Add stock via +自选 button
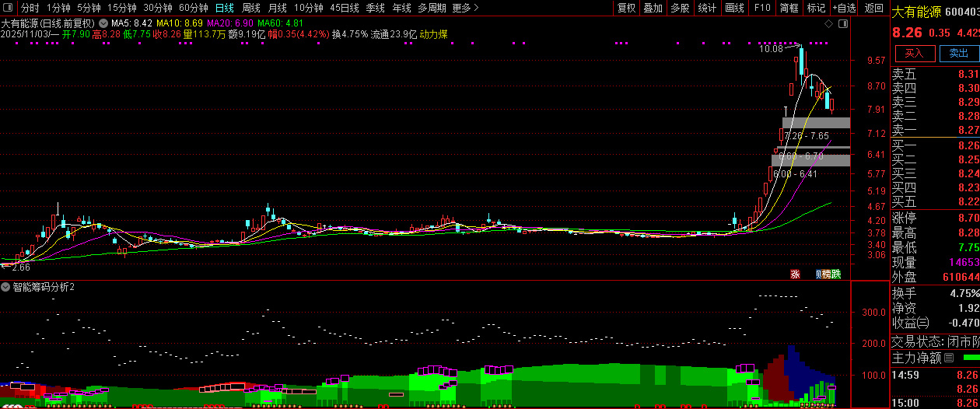This screenshot has width=980, height=409. [844, 8]
